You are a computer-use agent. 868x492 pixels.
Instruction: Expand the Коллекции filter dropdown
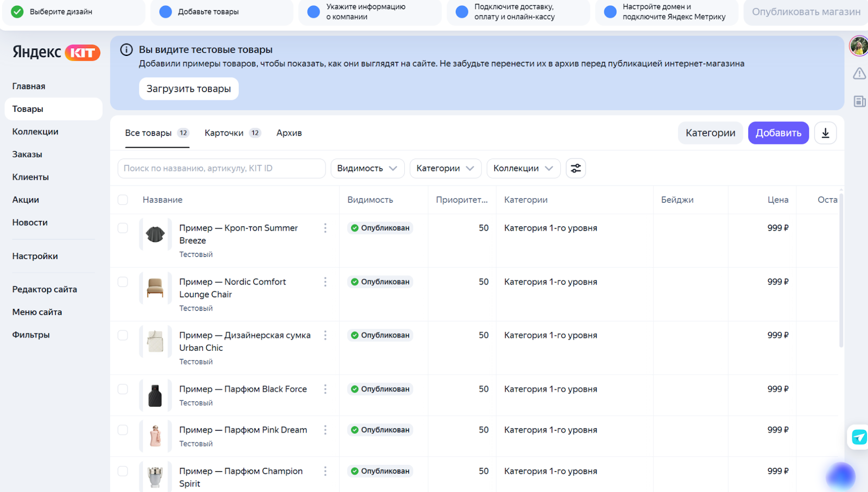click(x=523, y=168)
